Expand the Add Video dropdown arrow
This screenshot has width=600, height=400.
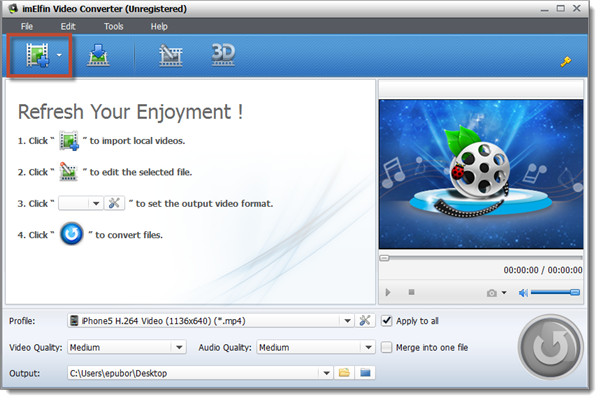59,55
